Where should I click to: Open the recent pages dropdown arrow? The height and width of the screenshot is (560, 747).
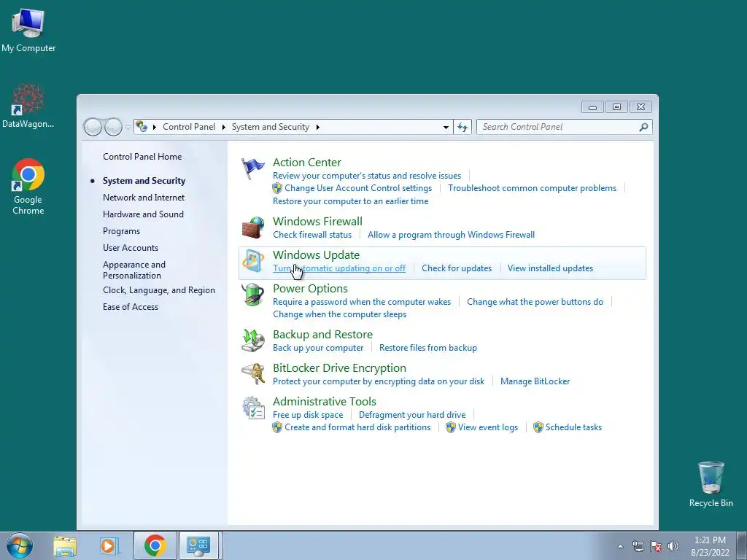coord(128,128)
